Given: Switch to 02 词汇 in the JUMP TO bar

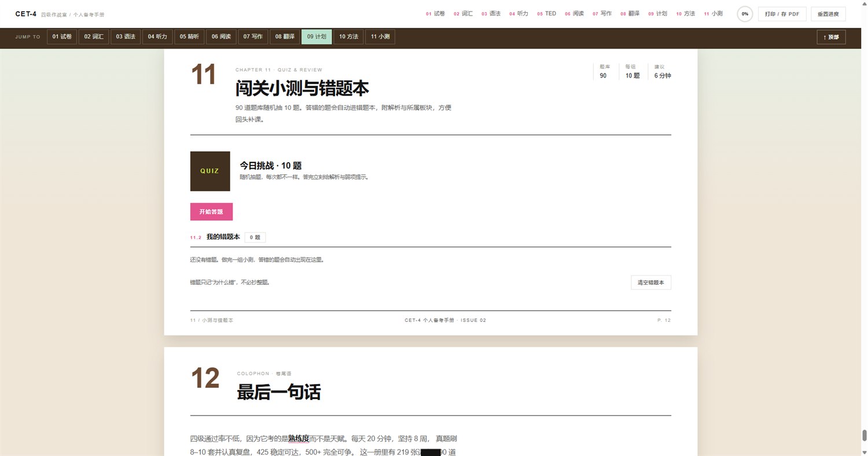Looking at the screenshot, I should [x=94, y=36].
